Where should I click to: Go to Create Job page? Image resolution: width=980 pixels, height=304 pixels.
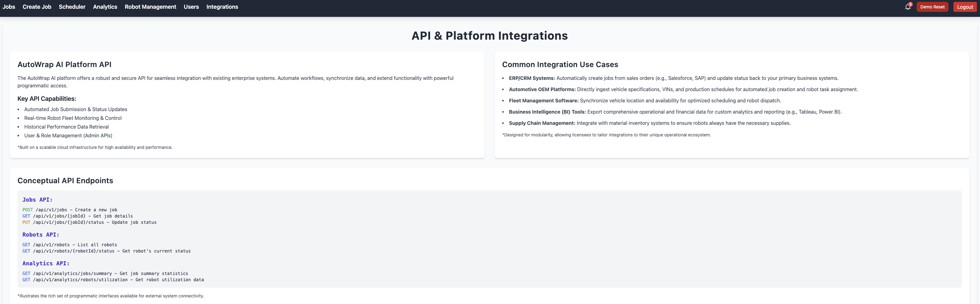pos(37,7)
